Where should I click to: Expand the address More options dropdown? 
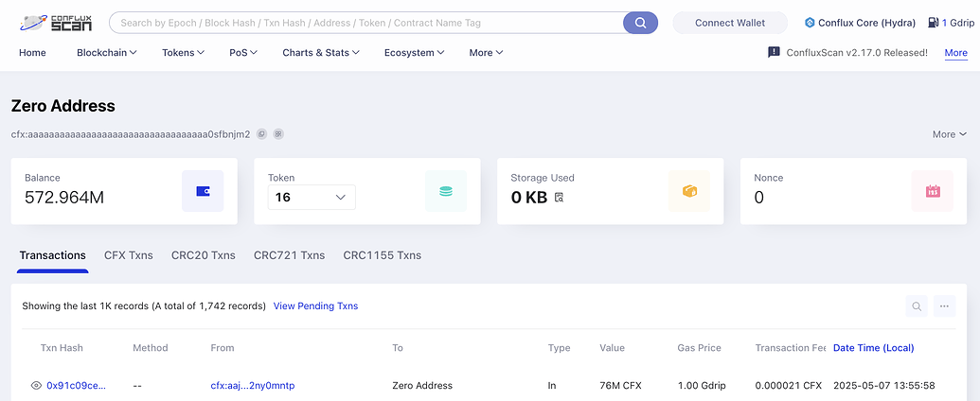(950, 134)
